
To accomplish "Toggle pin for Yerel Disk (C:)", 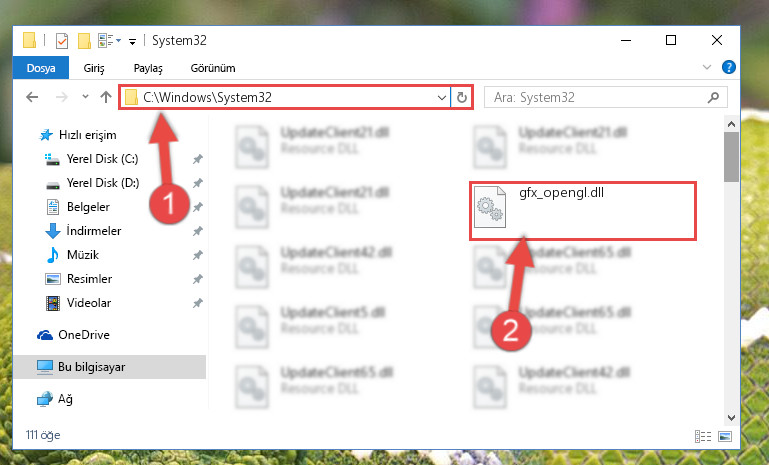I will (198, 159).
